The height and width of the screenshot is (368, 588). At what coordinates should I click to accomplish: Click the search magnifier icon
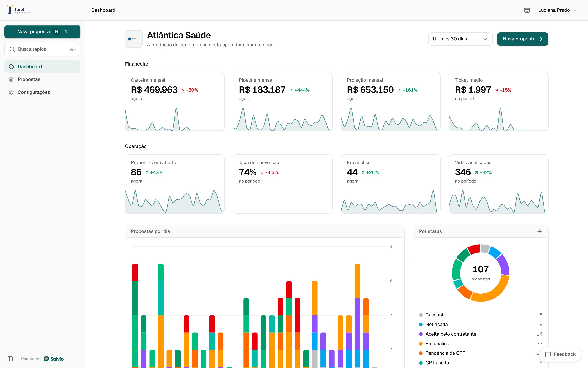coord(12,49)
